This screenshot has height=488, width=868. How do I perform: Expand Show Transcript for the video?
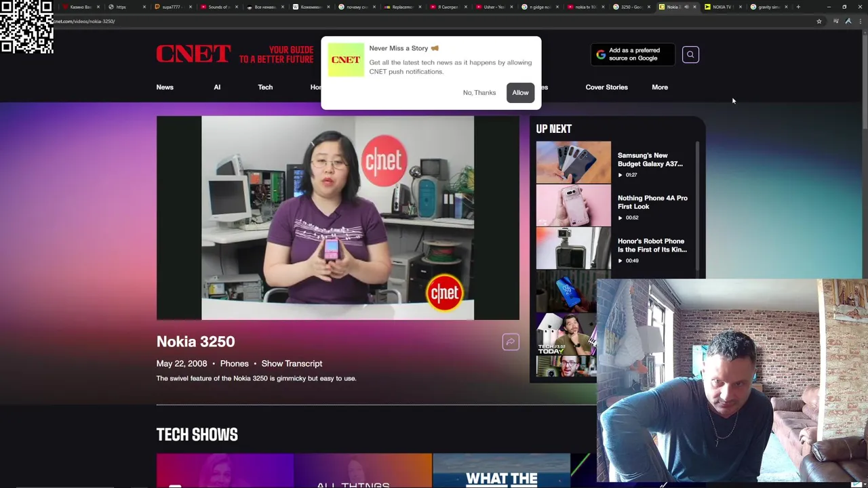point(292,364)
